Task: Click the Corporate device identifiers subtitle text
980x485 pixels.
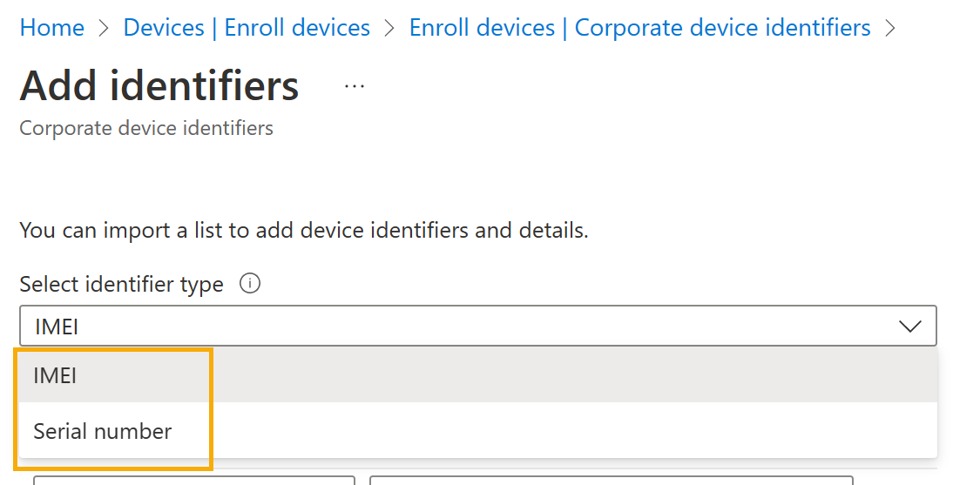Action: [146, 128]
